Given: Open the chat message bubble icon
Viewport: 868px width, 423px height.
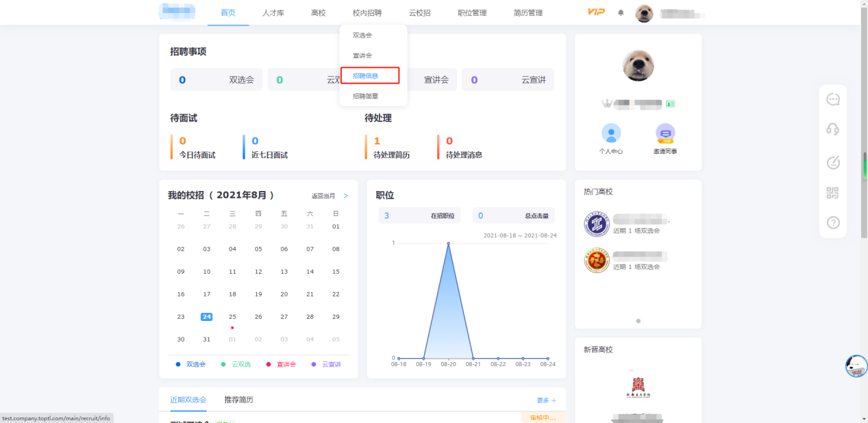Looking at the screenshot, I should (x=833, y=100).
